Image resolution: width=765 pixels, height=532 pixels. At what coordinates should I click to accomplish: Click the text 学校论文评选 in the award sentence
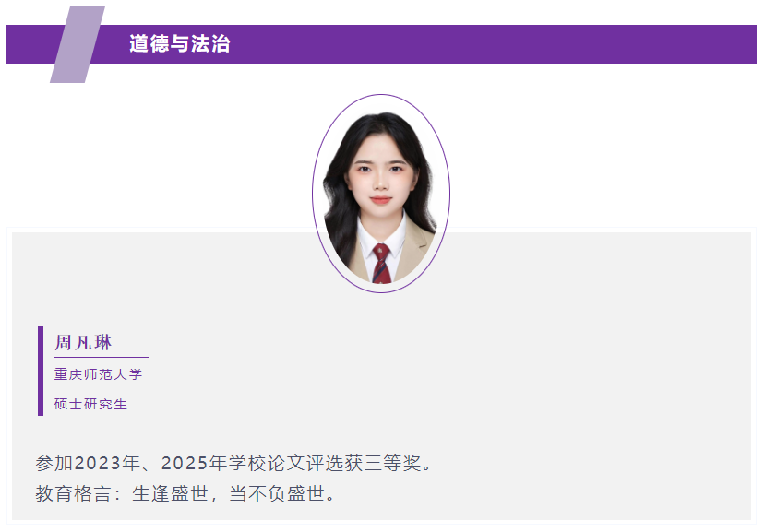[x=286, y=463]
